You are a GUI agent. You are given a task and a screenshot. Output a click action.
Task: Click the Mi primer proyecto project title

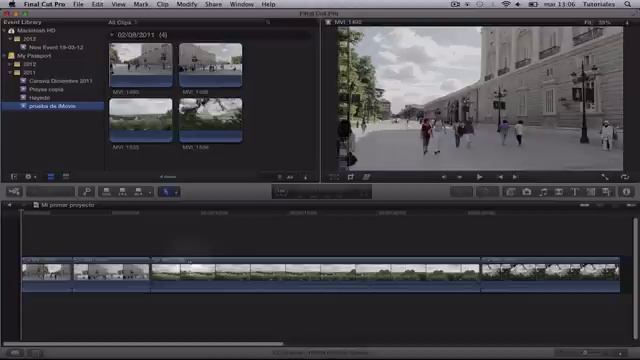(67, 205)
